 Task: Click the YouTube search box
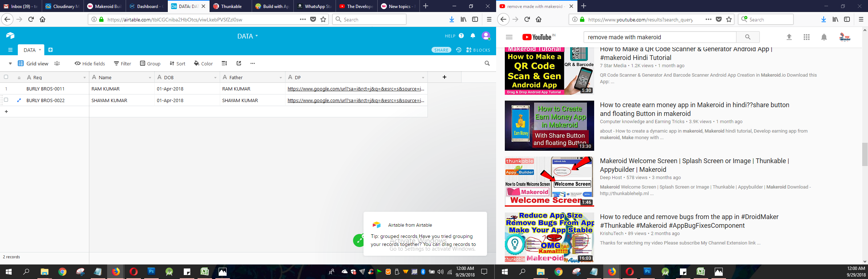tap(660, 37)
